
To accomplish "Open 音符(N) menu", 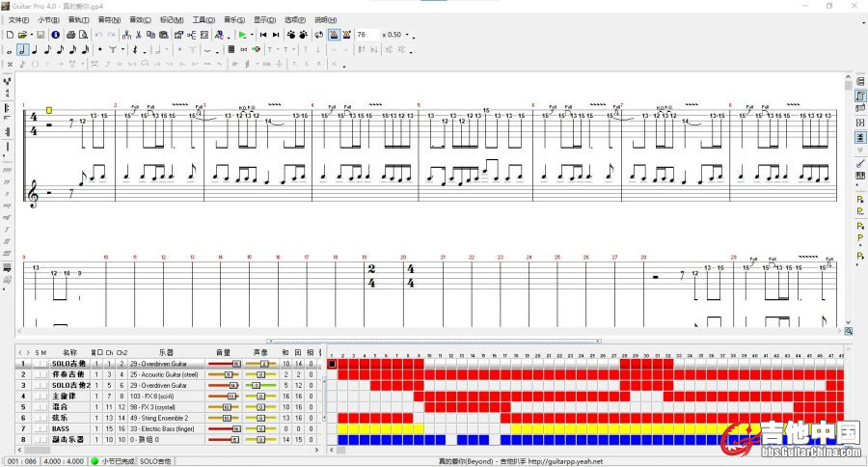I will [x=109, y=20].
